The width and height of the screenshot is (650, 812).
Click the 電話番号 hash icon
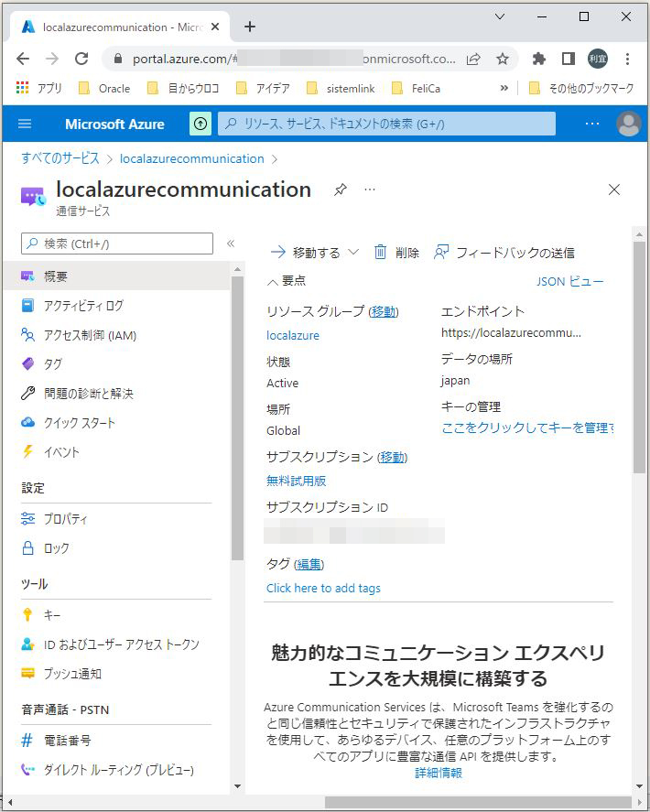point(27,740)
